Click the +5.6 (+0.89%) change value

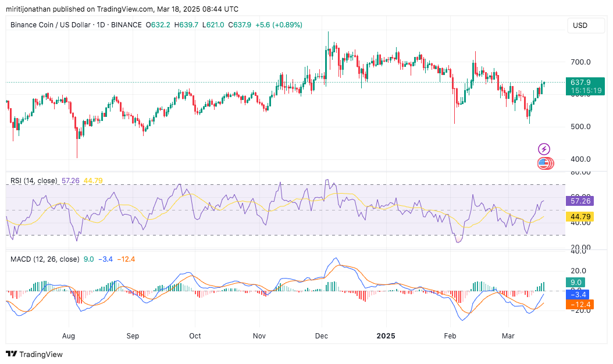tap(279, 24)
